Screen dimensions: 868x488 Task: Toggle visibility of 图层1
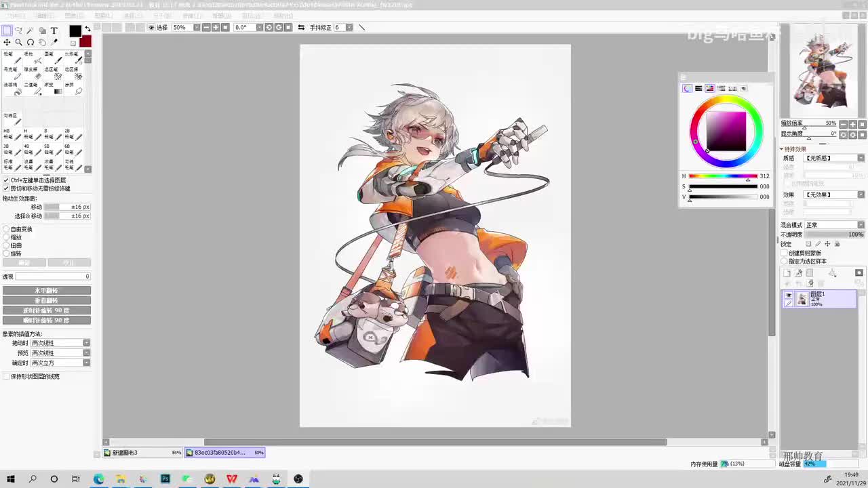(x=788, y=296)
